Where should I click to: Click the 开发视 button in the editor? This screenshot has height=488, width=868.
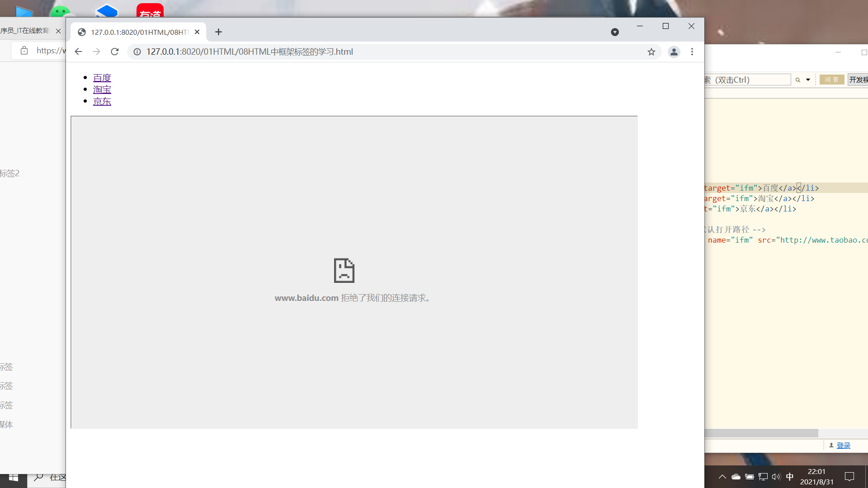click(858, 80)
